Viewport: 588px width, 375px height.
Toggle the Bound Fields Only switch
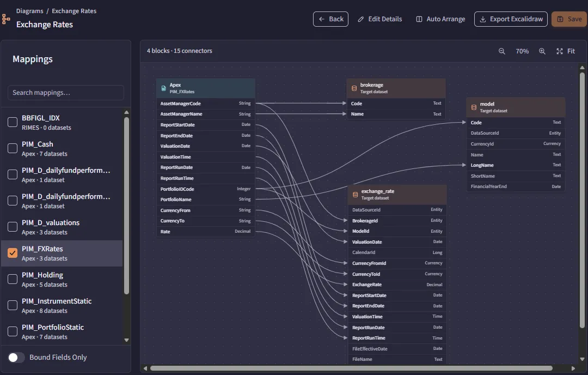(x=16, y=358)
